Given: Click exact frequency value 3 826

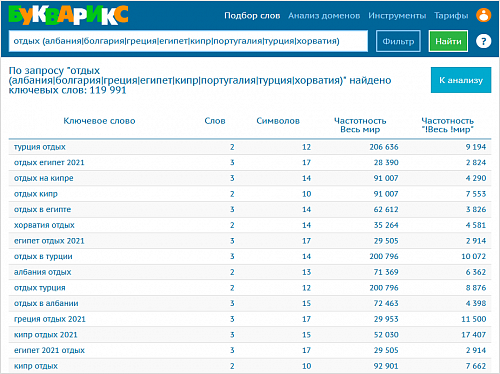Looking at the screenshot, I should (x=476, y=210).
